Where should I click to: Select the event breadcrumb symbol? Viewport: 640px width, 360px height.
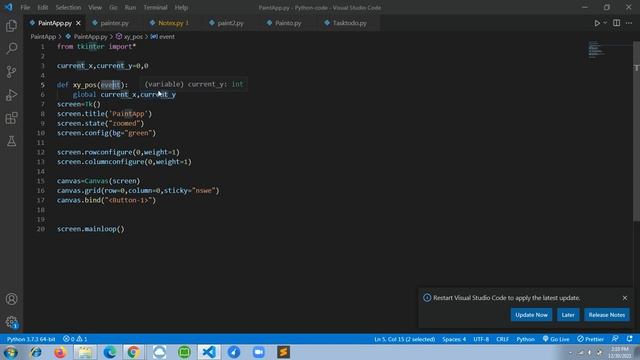[x=162, y=37]
